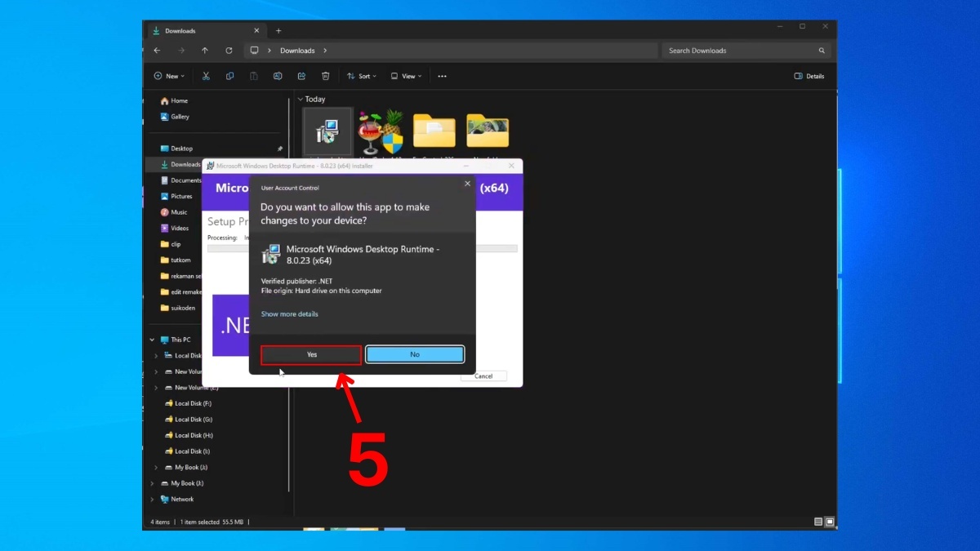Image resolution: width=980 pixels, height=551 pixels.
Task: Open a new Explorer tab with plus
Action: click(278, 31)
